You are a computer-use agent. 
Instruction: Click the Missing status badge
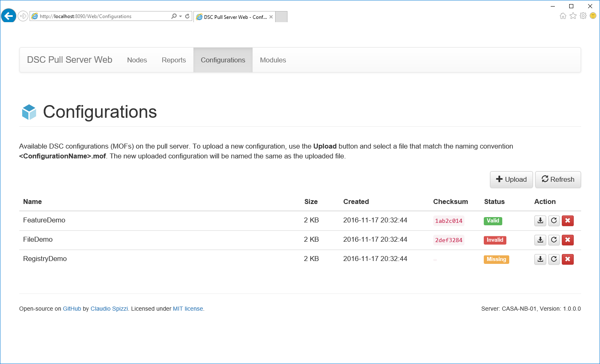(x=497, y=259)
